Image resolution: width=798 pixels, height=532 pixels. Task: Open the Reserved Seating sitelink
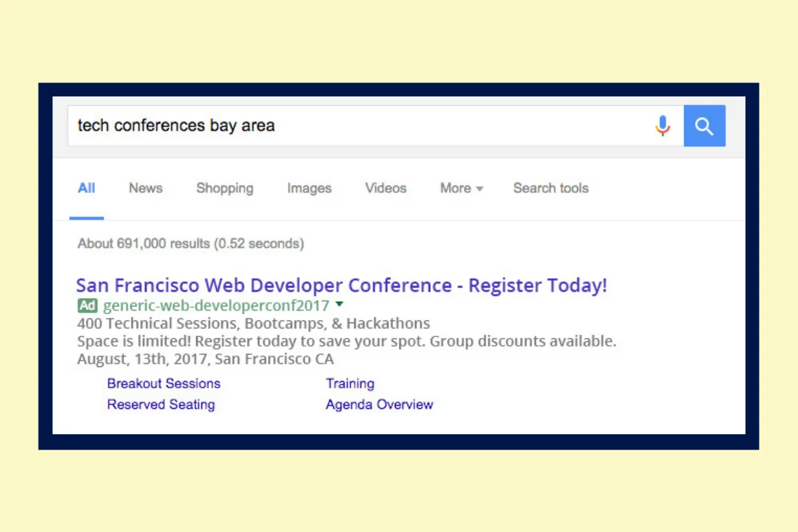(x=161, y=404)
